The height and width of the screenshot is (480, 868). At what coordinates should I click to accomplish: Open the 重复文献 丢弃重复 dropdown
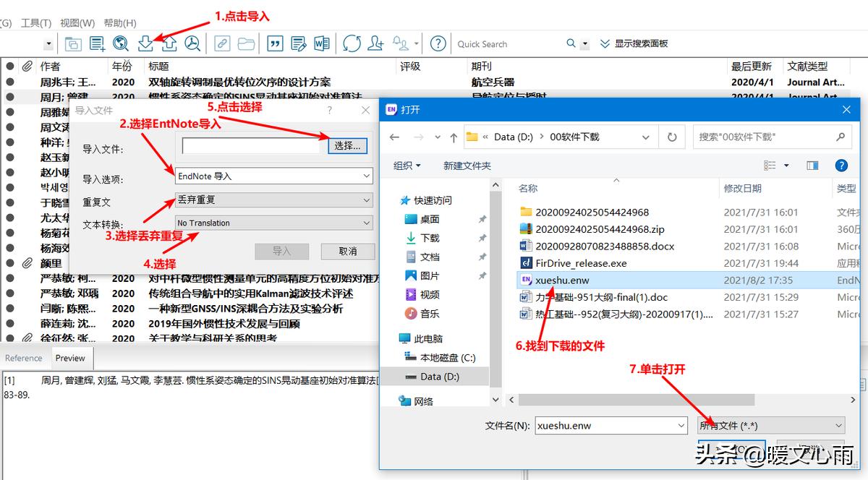tap(273, 199)
